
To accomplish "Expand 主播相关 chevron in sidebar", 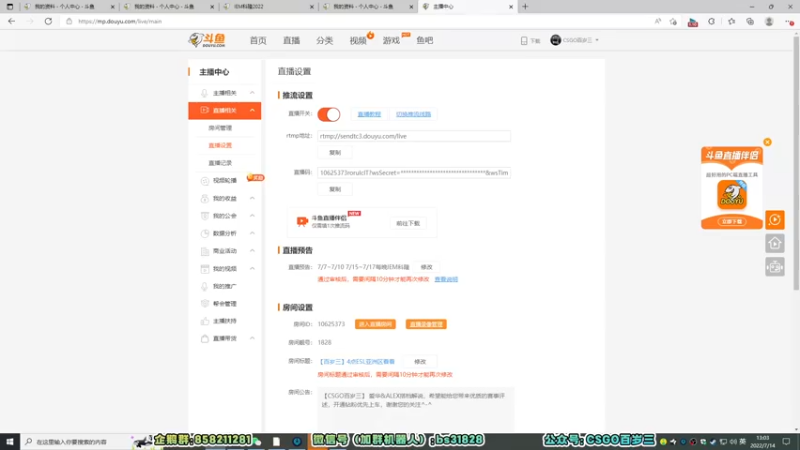I will point(252,93).
